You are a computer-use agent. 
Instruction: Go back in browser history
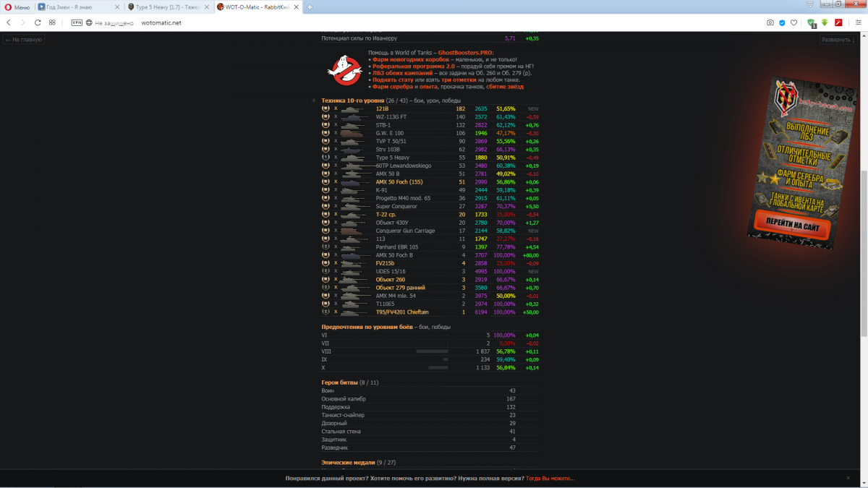click(x=9, y=22)
